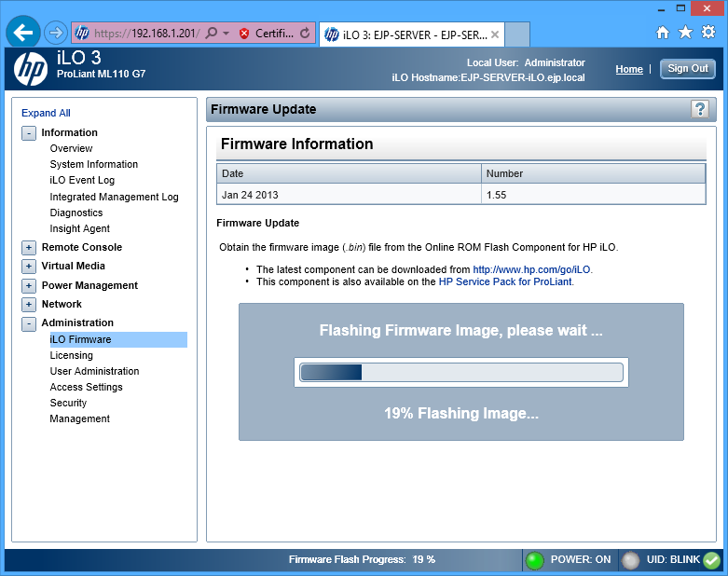Open the Overview page
728x576 pixels.
click(x=71, y=148)
